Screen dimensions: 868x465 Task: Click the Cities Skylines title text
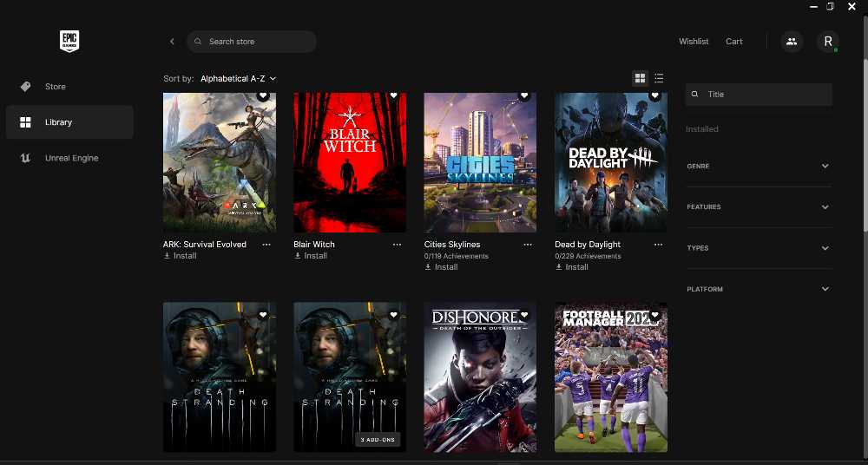pyautogui.click(x=452, y=244)
